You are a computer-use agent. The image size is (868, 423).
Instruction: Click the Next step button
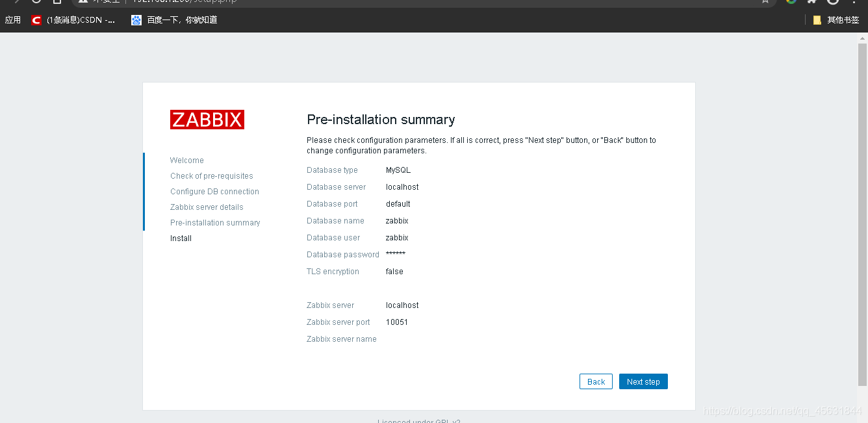(643, 381)
